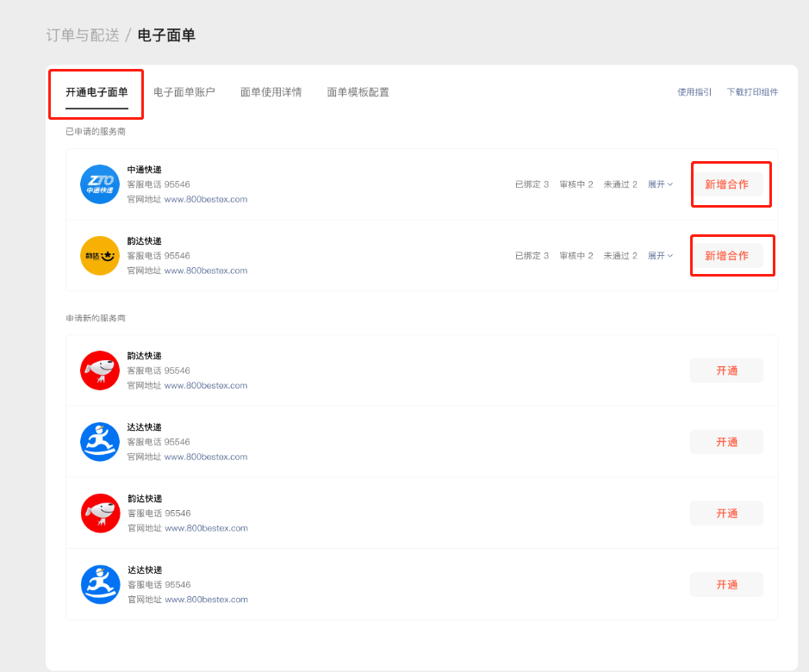
Task: Expand 展开 in the yellow-logo 韵达快递 row
Action: tap(661, 256)
